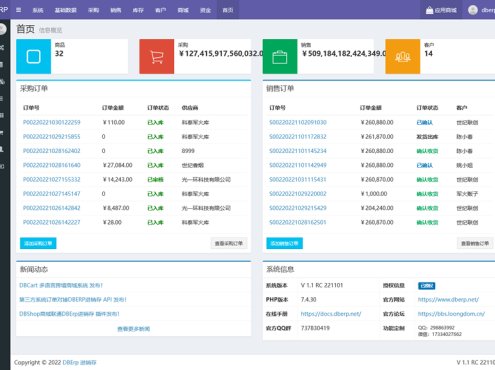This screenshot has width=495, height=370.
Task: Open sales order S00220221101142949
Action: 298,165
